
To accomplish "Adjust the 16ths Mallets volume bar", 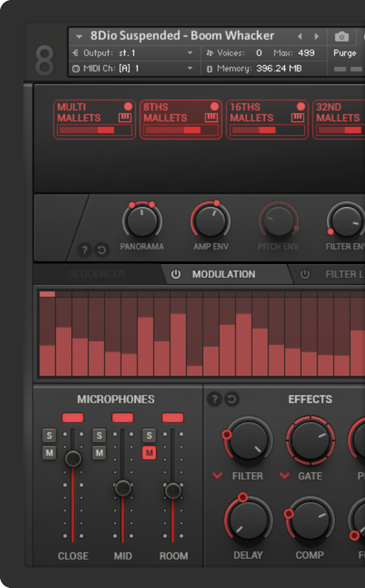I will [267, 130].
